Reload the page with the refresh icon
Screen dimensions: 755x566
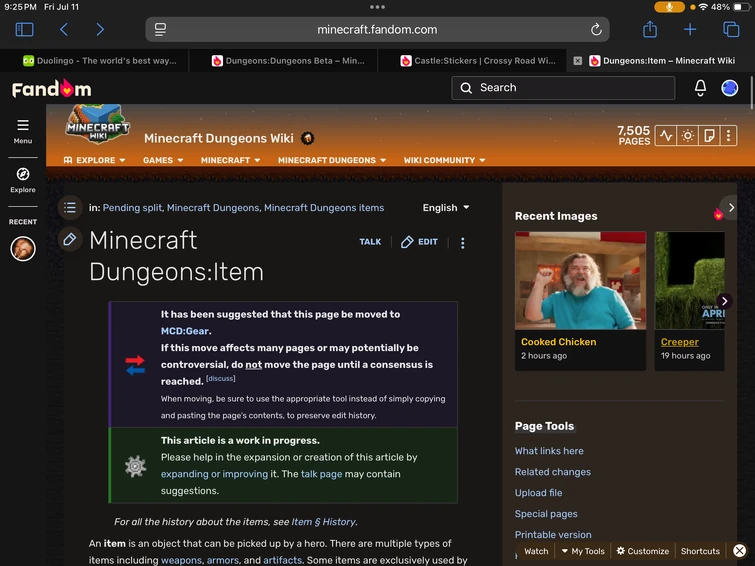click(x=596, y=29)
